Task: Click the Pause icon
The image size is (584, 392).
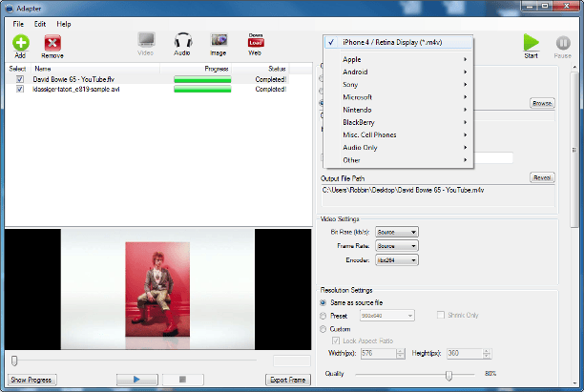Action: pos(563,43)
